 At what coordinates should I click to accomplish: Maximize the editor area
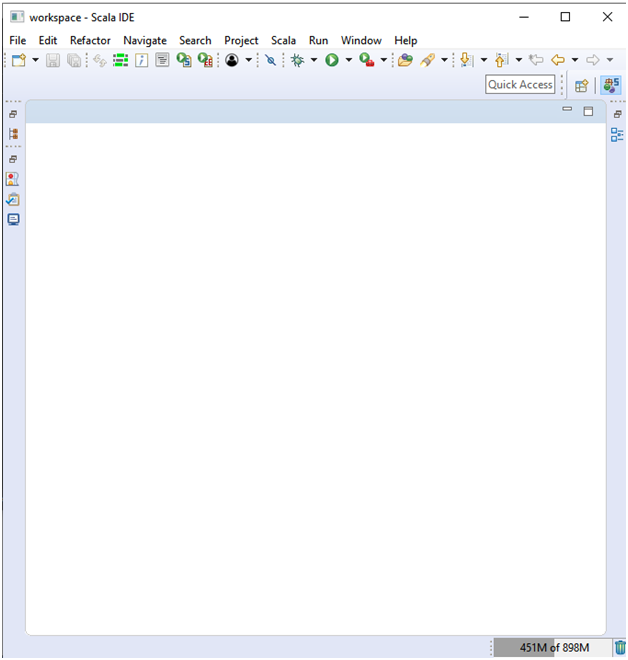588,111
